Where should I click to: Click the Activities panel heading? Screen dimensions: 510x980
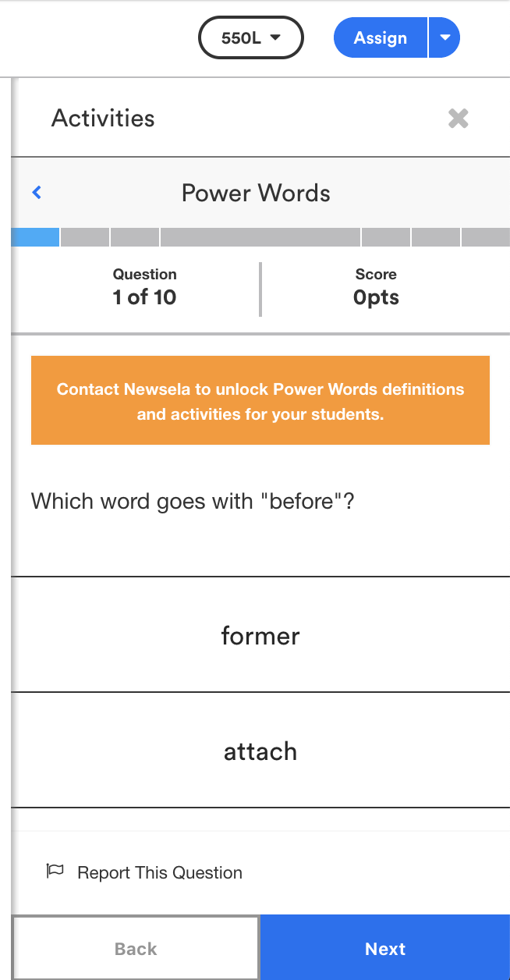(x=103, y=119)
